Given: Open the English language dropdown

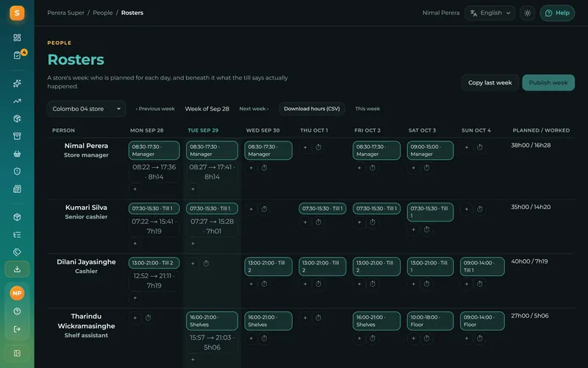Looking at the screenshot, I should (490, 13).
